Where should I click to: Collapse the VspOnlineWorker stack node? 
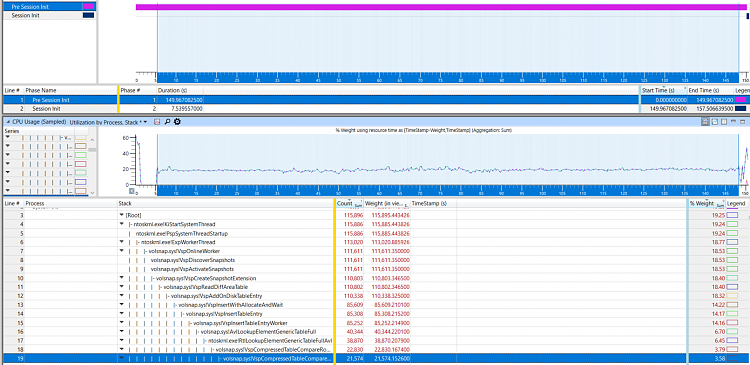pyautogui.click(x=121, y=251)
